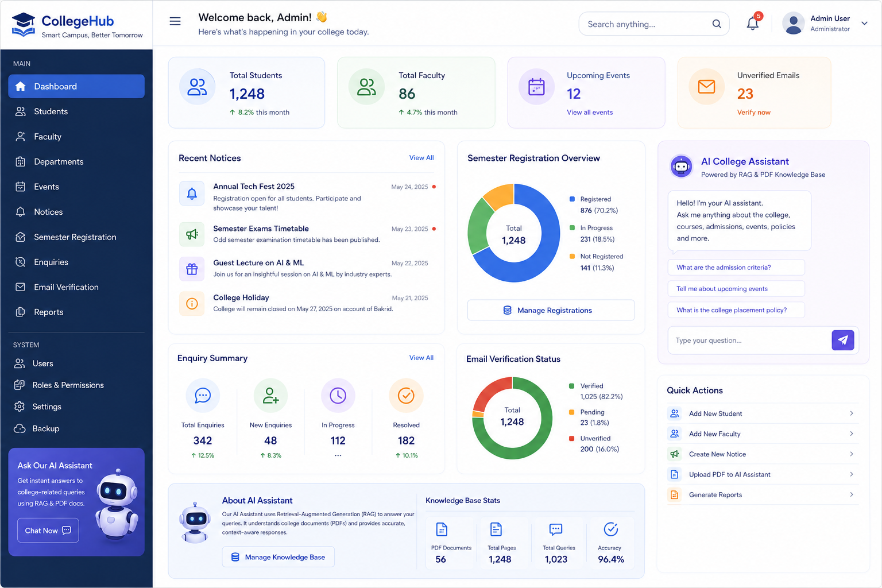Image resolution: width=882 pixels, height=588 pixels.
Task: Click the Semester Registration donut chart
Action: click(x=513, y=233)
